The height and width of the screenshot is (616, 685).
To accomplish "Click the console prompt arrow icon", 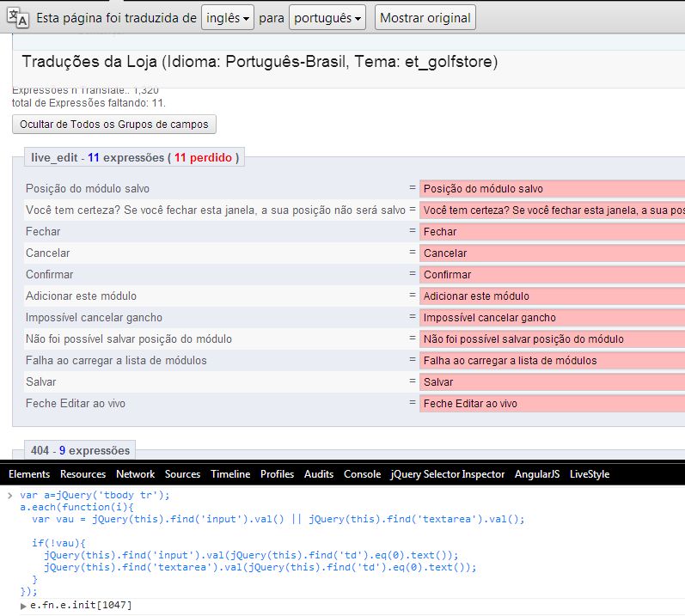I will (x=10, y=495).
